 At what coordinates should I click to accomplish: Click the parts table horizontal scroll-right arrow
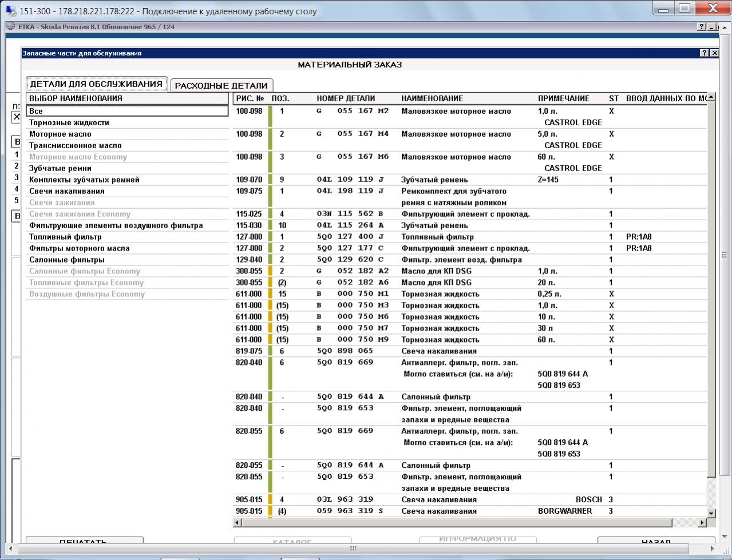coord(703,522)
